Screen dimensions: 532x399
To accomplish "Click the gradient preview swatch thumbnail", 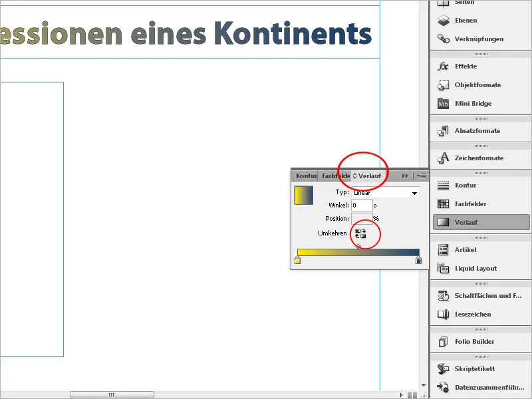I will pyautogui.click(x=304, y=196).
